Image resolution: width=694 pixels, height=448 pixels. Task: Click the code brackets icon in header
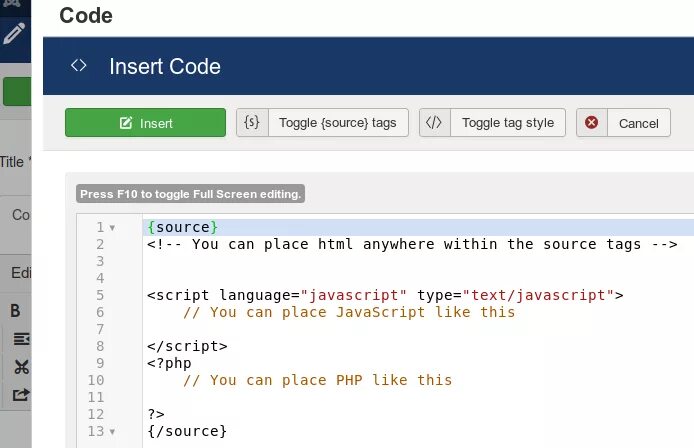79,66
